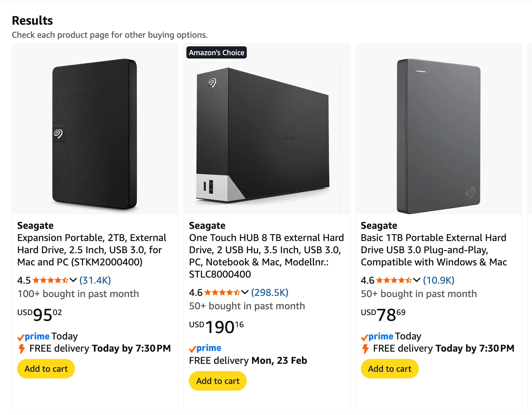
Task: Expand rating dropdown for Basic 1TB drive
Action: click(417, 280)
